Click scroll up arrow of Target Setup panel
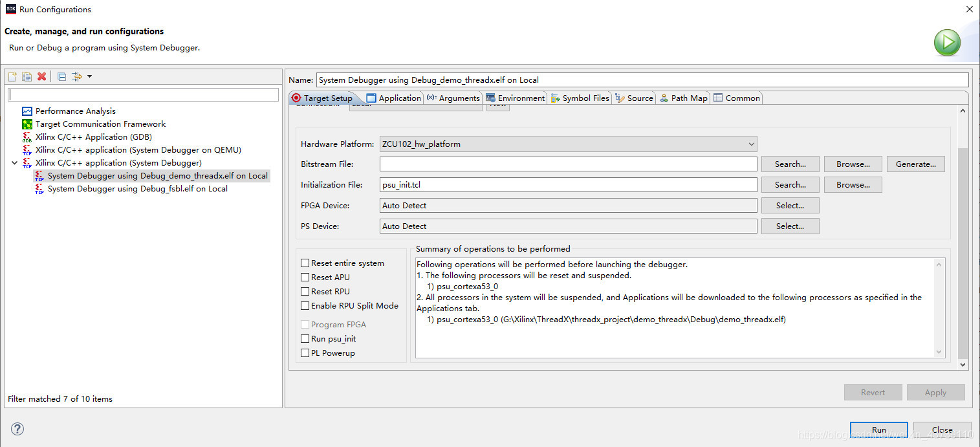980x447 pixels. (x=963, y=111)
